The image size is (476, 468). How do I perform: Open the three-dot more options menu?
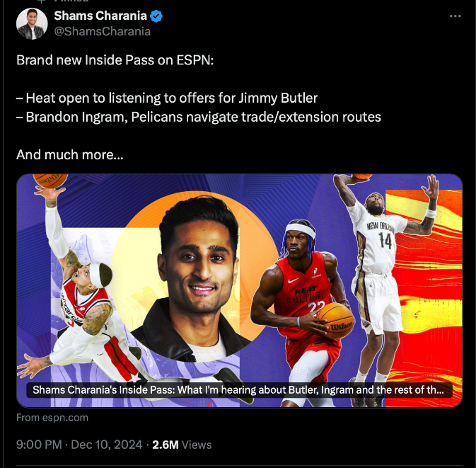click(455, 16)
